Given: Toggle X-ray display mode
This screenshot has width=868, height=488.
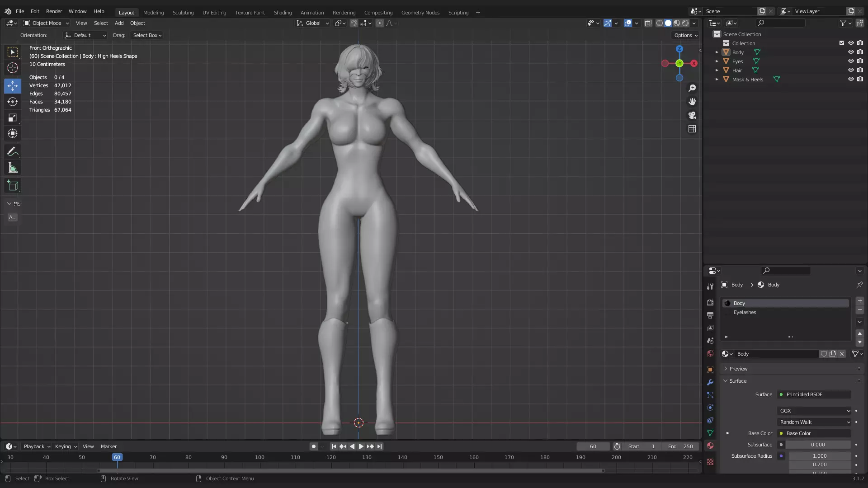Looking at the screenshot, I should pyautogui.click(x=648, y=23).
